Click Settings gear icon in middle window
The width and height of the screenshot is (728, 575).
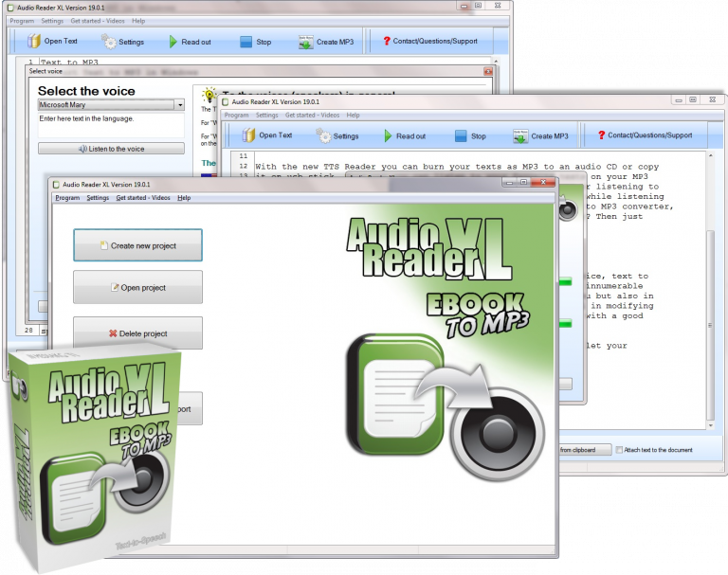click(323, 135)
